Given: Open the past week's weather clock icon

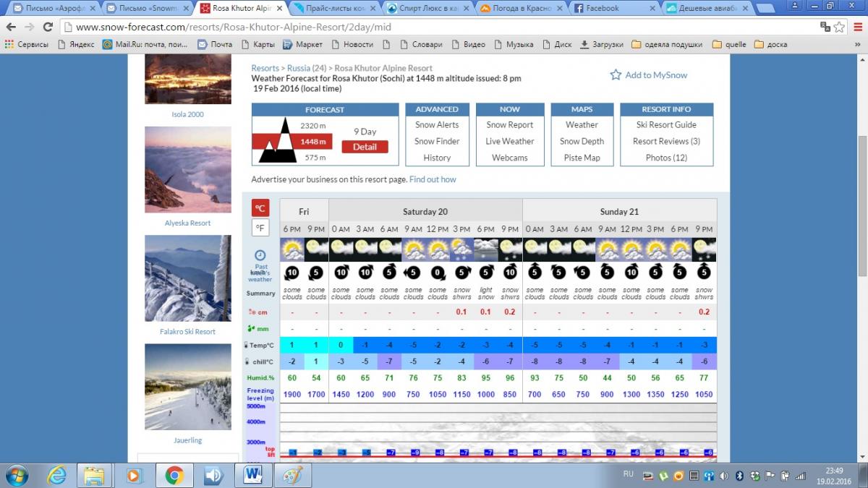Looking at the screenshot, I should click(x=260, y=255).
